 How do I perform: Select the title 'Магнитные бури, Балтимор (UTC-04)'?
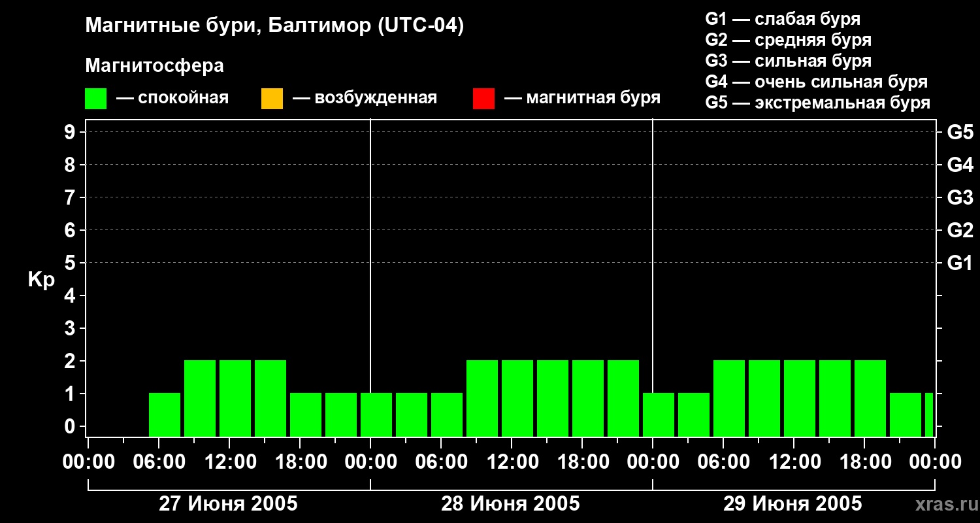click(274, 27)
